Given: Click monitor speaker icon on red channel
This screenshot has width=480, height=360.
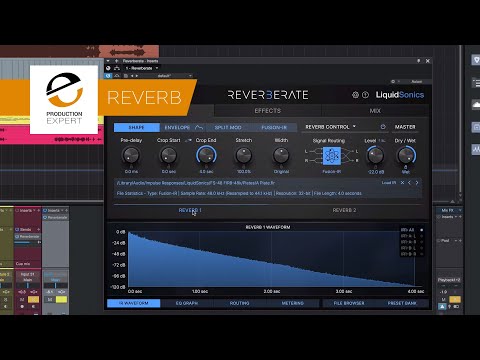Looking at the screenshot, I should point(33,306).
